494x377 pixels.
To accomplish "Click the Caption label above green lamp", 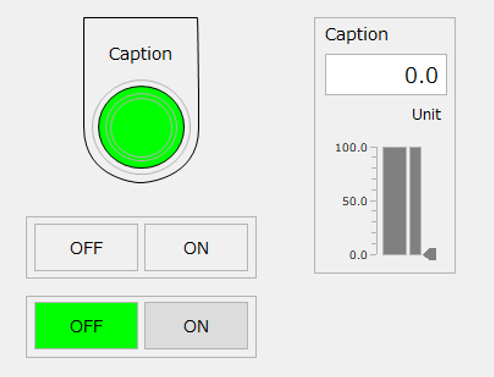I will [140, 54].
